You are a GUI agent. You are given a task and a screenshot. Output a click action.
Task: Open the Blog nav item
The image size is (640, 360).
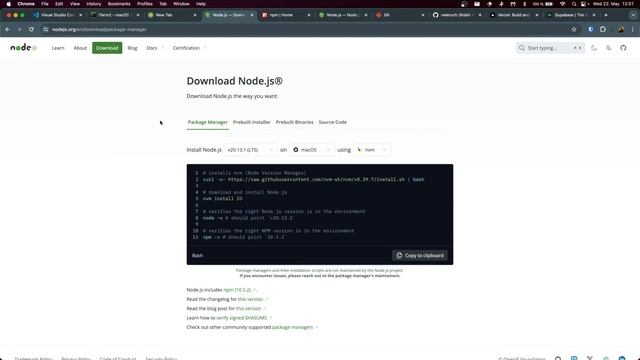pyautogui.click(x=132, y=48)
